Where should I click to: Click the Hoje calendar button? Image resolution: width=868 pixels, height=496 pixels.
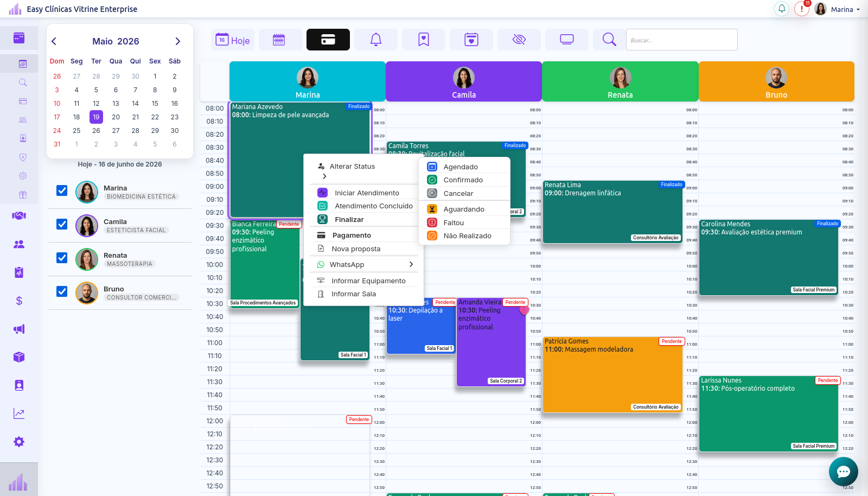tap(233, 40)
